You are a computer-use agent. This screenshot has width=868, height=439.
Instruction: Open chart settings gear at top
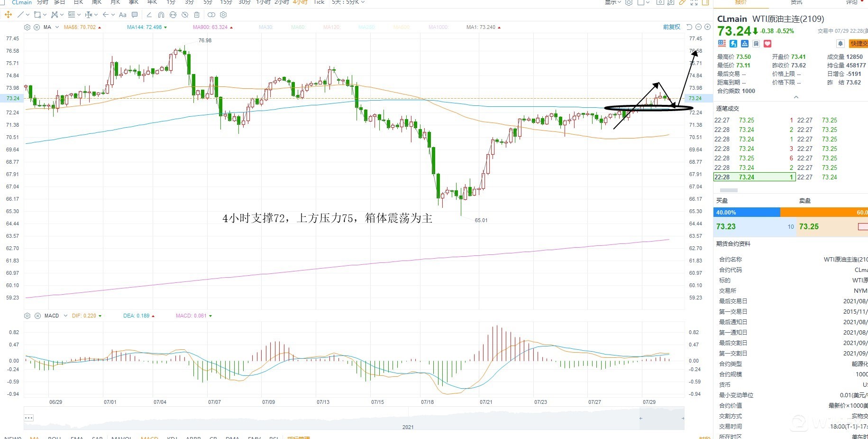pos(629,2)
